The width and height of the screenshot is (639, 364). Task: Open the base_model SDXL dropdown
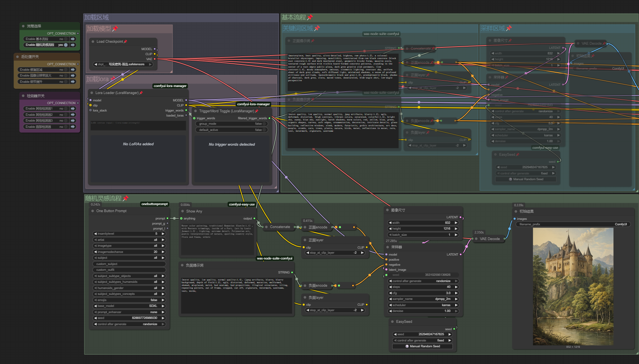pos(129,306)
